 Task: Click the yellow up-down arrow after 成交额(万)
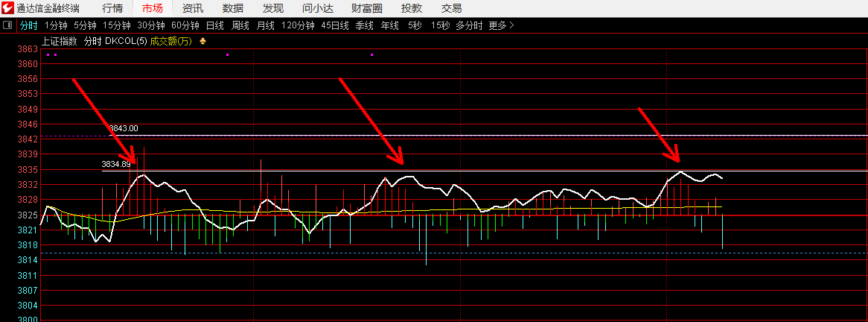pyautogui.click(x=203, y=41)
